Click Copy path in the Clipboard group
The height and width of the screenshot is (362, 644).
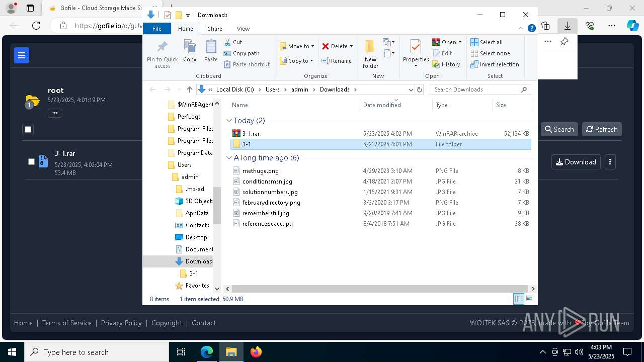[x=242, y=53]
